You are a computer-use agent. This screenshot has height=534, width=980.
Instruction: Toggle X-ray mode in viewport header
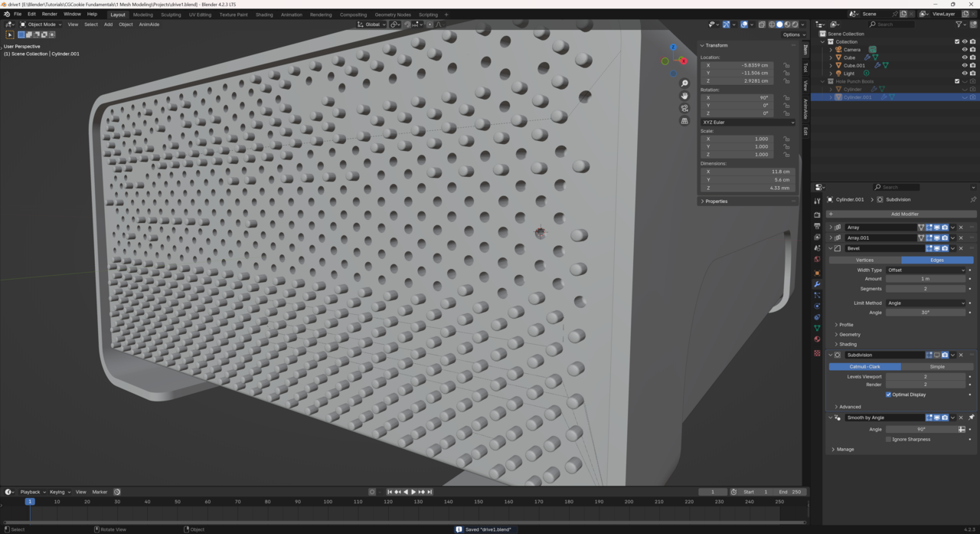(x=762, y=25)
